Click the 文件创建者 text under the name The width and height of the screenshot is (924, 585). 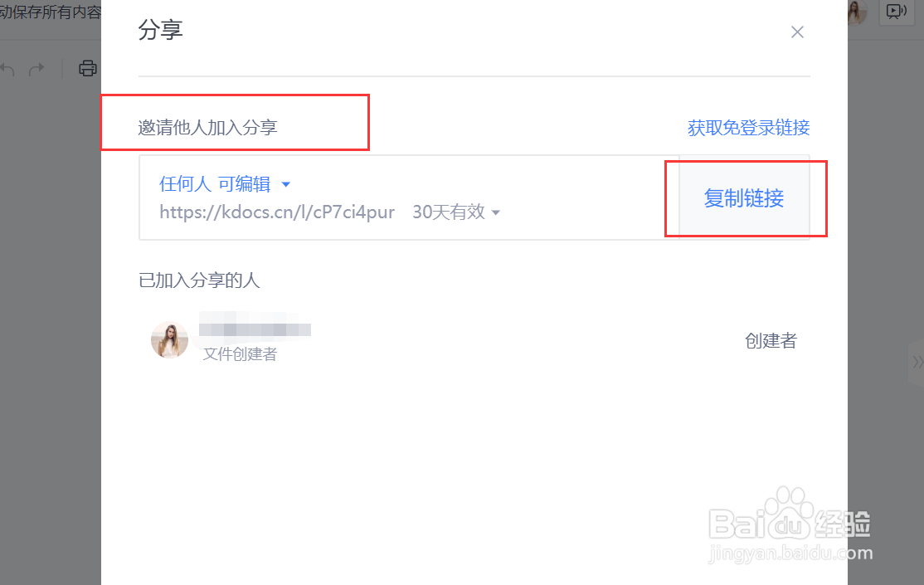[x=240, y=353]
